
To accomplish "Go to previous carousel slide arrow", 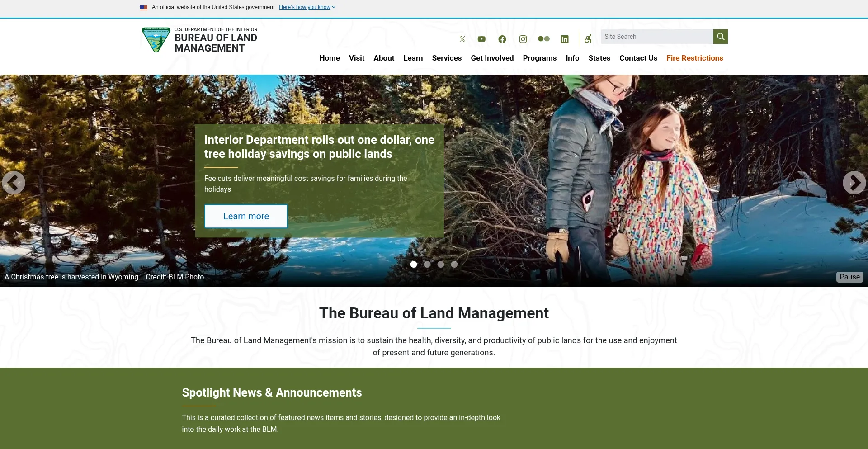I will click(x=14, y=183).
